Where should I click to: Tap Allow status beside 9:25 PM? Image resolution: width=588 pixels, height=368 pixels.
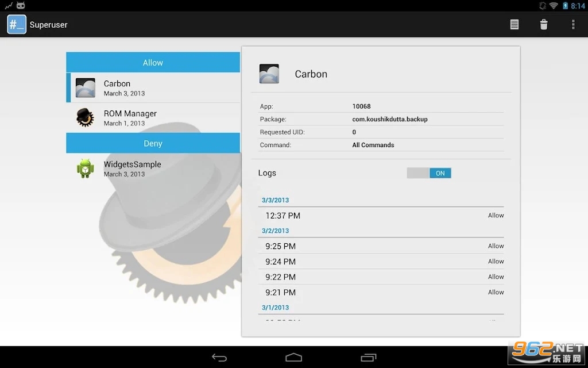coord(496,246)
